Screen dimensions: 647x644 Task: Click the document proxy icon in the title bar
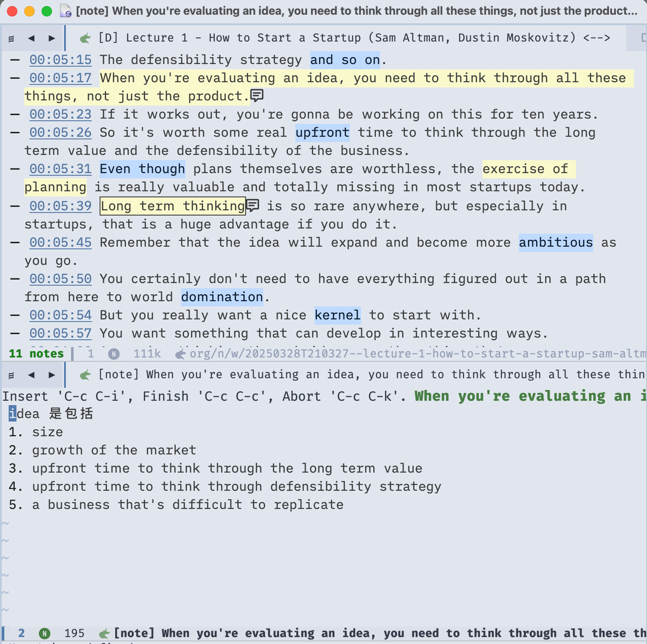(x=66, y=11)
